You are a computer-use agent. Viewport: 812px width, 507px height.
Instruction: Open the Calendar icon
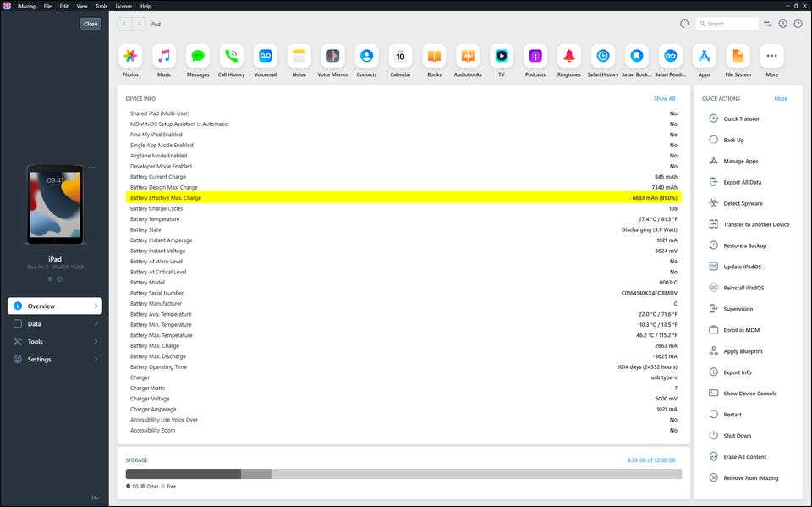400,56
